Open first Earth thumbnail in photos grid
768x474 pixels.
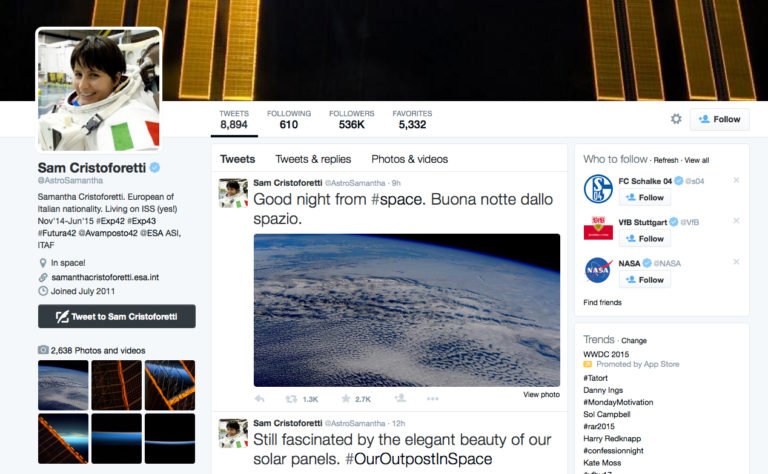pos(63,385)
